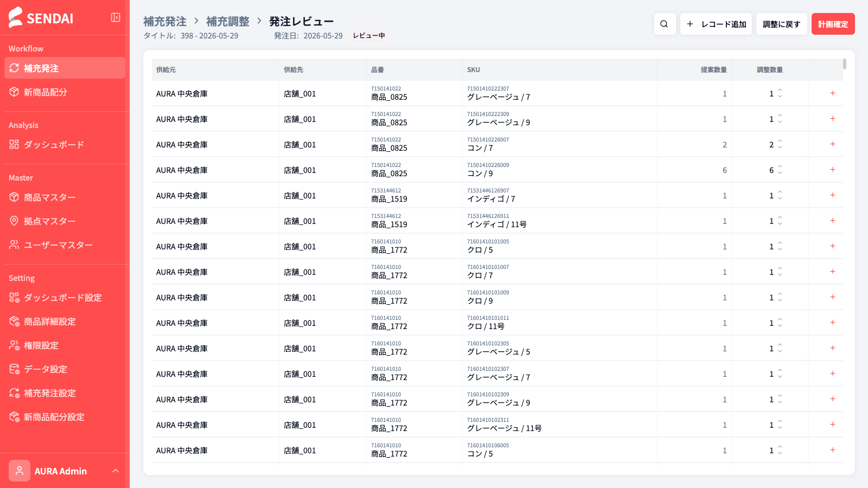This screenshot has width=868, height=488.
Task: Click plus icon for クロ / 9 row
Action: pos(833,297)
